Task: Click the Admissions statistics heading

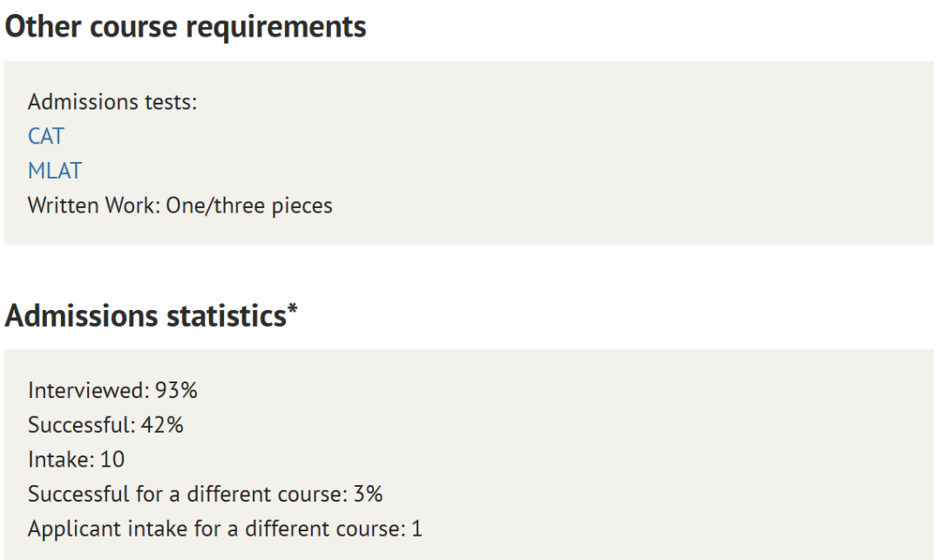Action: (151, 315)
